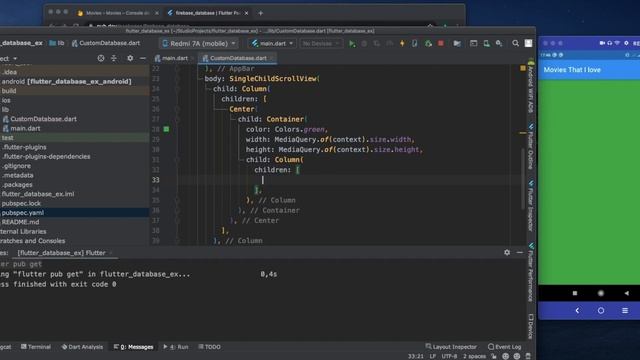Hide the Messages panel with minus icon

[x=520, y=253]
